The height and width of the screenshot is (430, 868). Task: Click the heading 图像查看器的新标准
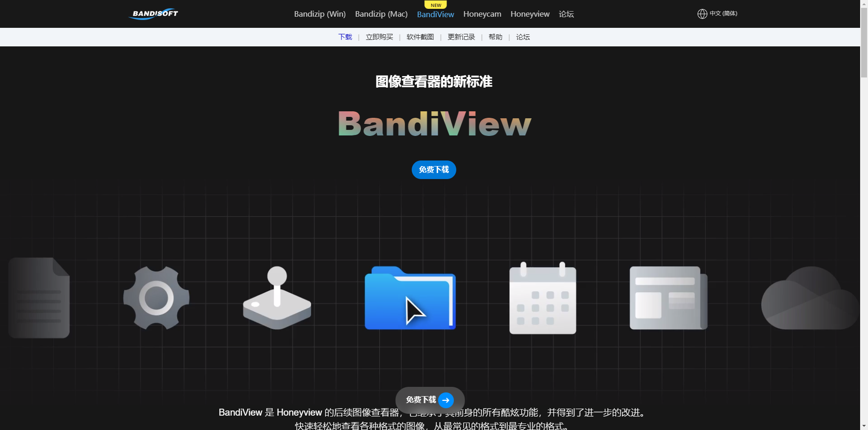coord(434,82)
